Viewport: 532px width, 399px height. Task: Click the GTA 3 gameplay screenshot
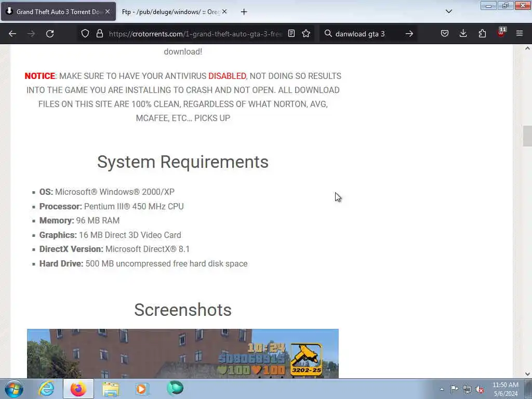[183, 353]
